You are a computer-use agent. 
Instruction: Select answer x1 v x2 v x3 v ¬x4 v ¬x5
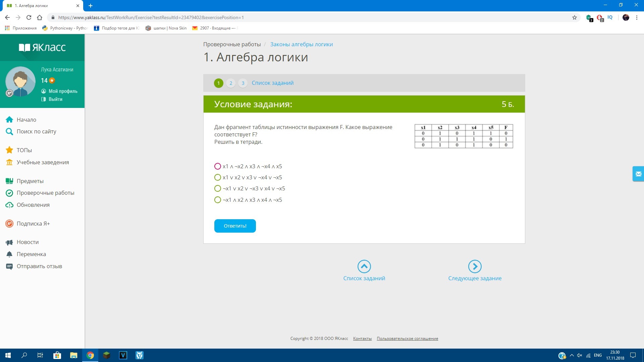click(218, 177)
